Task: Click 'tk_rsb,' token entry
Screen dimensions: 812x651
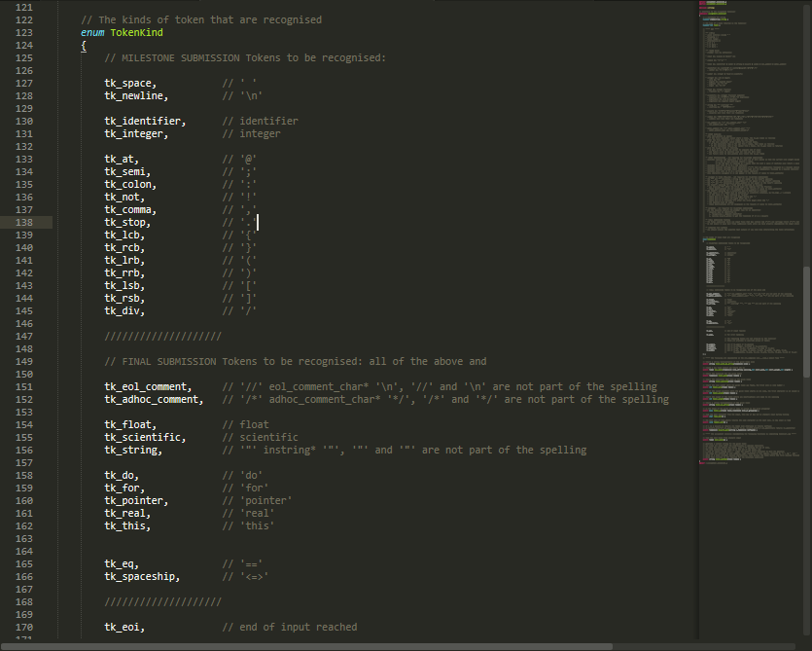Action: click(x=124, y=298)
